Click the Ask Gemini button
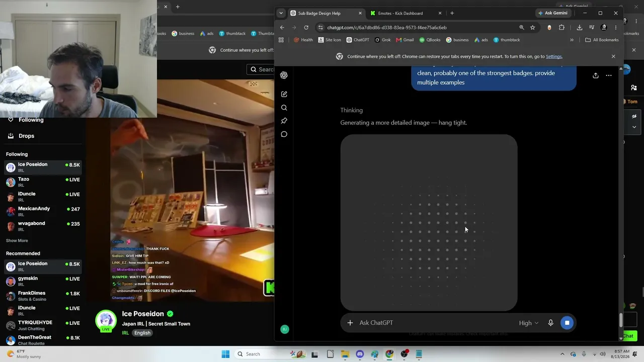 (552, 13)
